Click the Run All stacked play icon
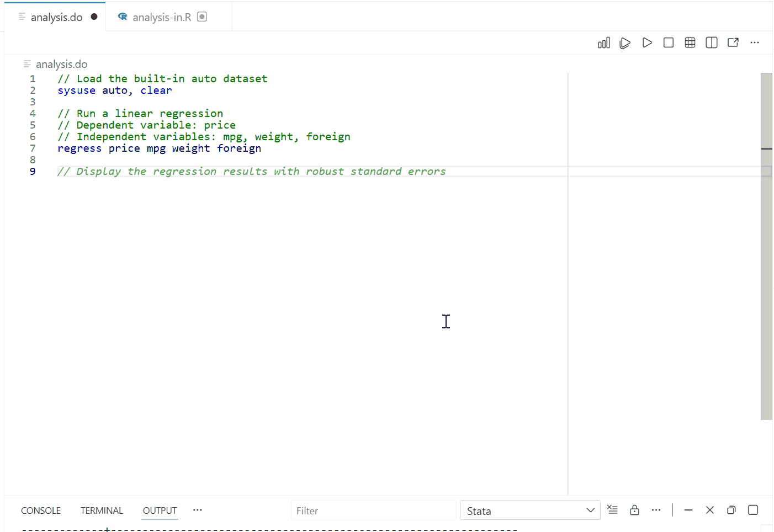 [x=625, y=43]
